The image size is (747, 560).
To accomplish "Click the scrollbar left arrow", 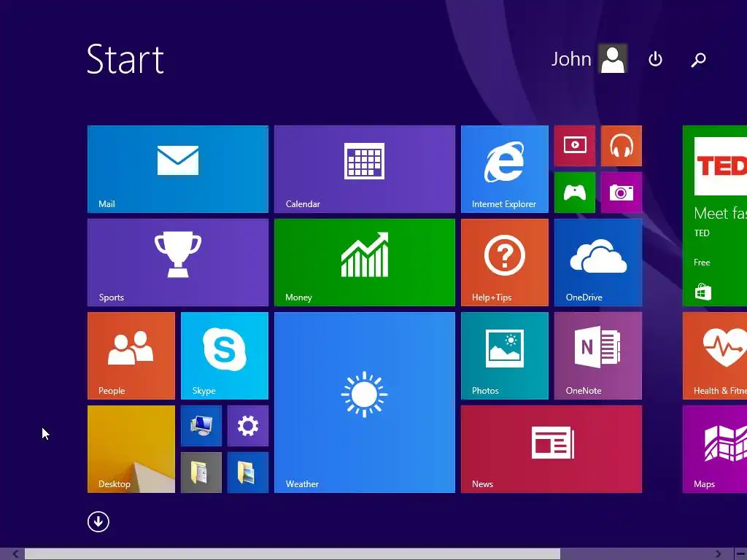I will pos(15,554).
